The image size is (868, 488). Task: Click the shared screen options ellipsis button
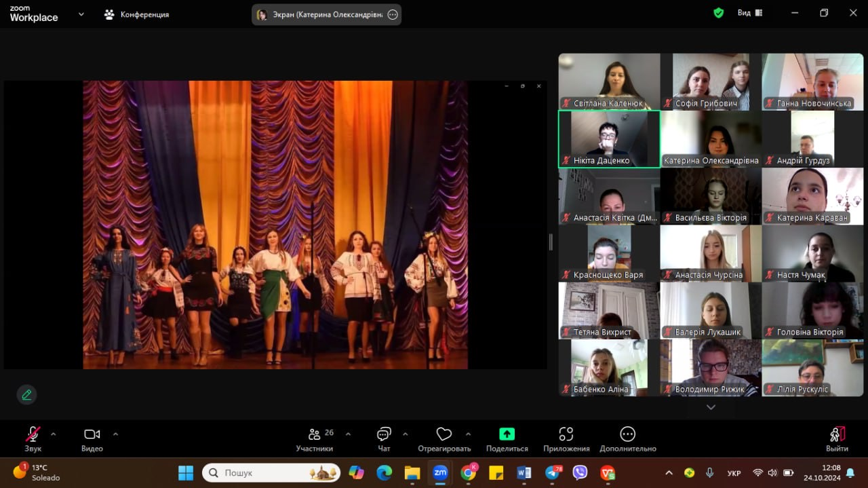[x=393, y=15]
